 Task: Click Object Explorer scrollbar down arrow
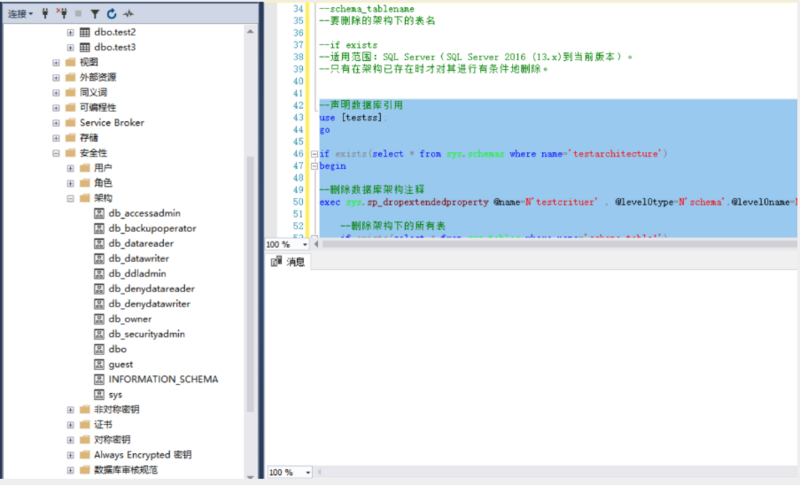(x=250, y=477)
